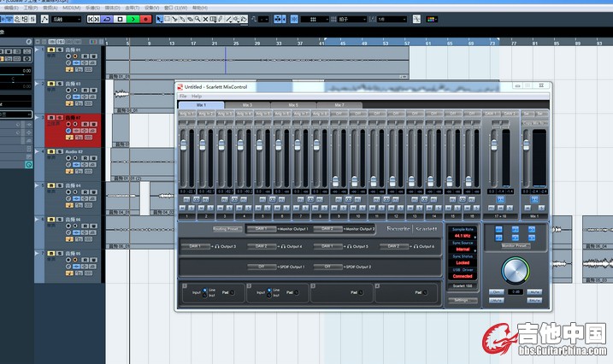
Task: Open the Anlg In 1 channel source dropdown
Action: (187, 114)
